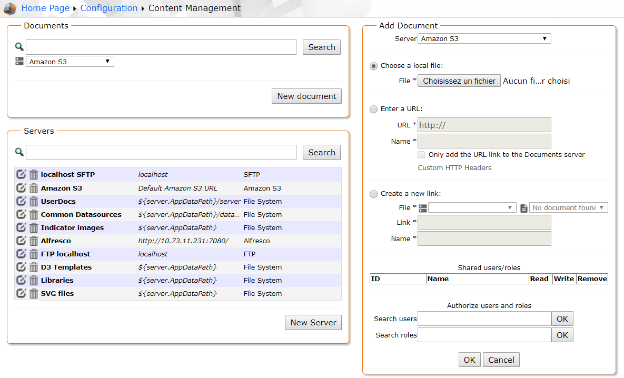Screen dimensions: 624x378
Task: Select Create a new link option
Action: 373,194
